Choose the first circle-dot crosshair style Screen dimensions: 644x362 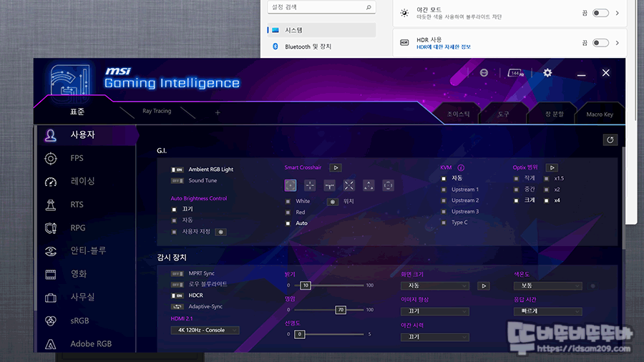(291, 185)
